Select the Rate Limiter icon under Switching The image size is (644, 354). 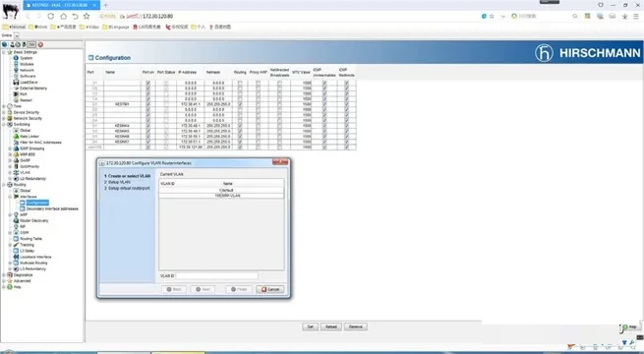click(x=16, y=137)
